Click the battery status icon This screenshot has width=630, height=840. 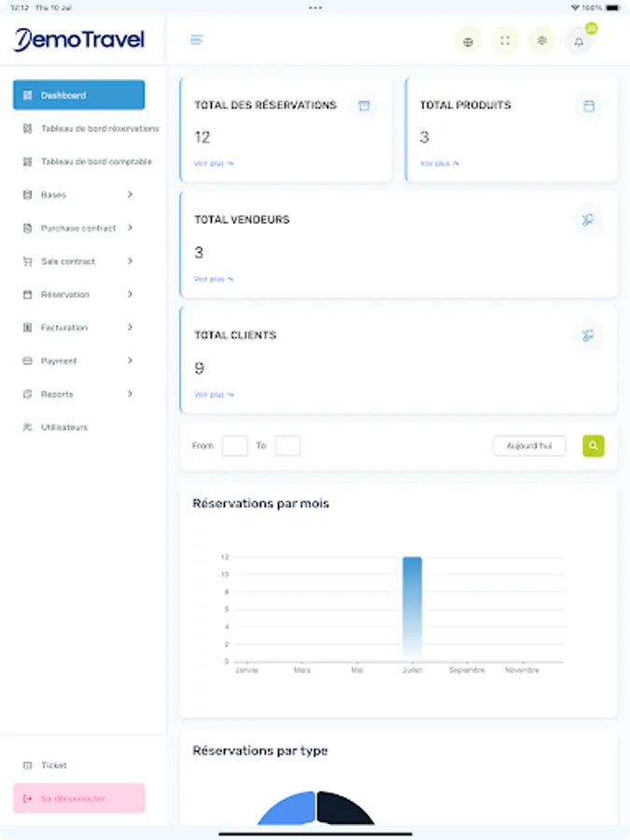coord(613,7)
